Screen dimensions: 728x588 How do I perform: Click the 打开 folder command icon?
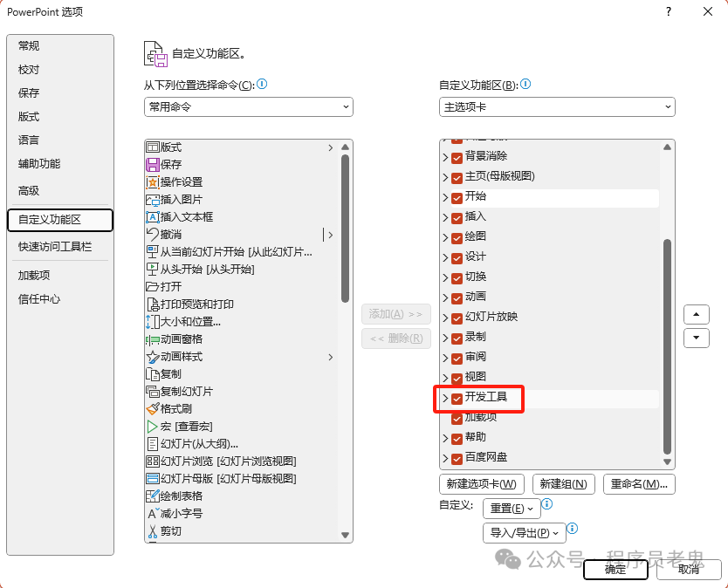(x=153, y=287)
